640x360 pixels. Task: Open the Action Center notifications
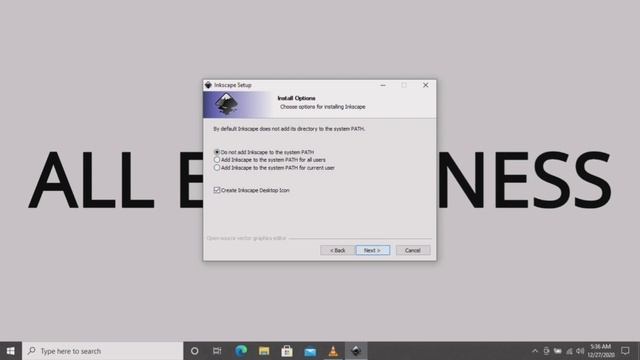pyautogui.click(x=625, y=351)
